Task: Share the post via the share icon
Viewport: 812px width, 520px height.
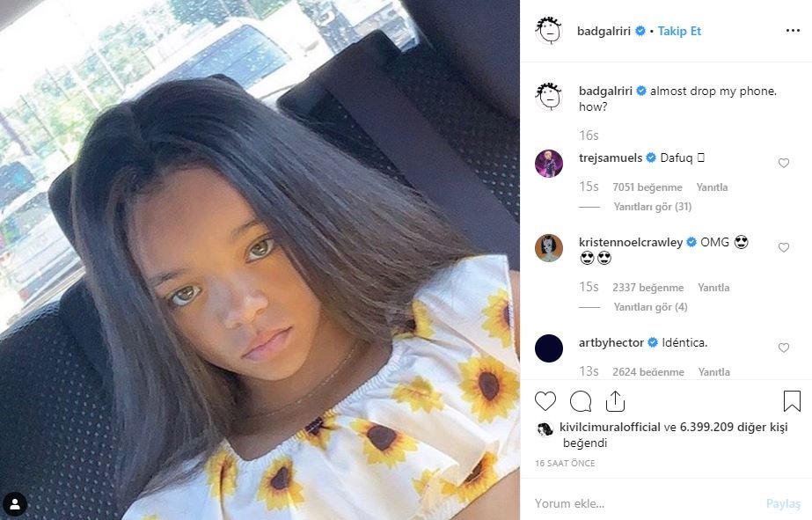Action: [x=615, y=401]
